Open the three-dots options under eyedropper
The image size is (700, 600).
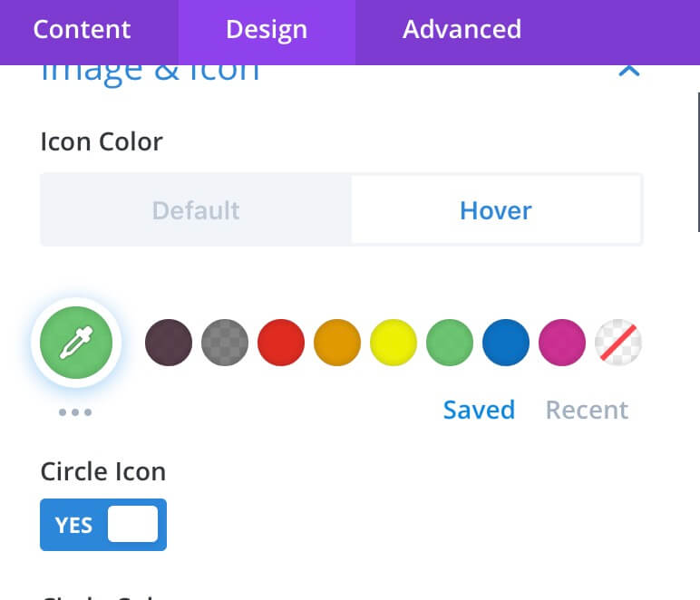point(75,412)
